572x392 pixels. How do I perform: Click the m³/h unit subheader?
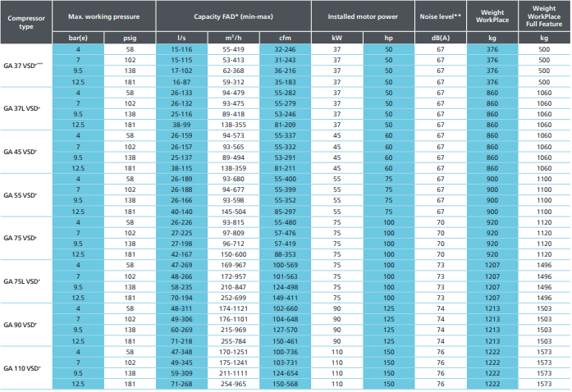point(233,38)
